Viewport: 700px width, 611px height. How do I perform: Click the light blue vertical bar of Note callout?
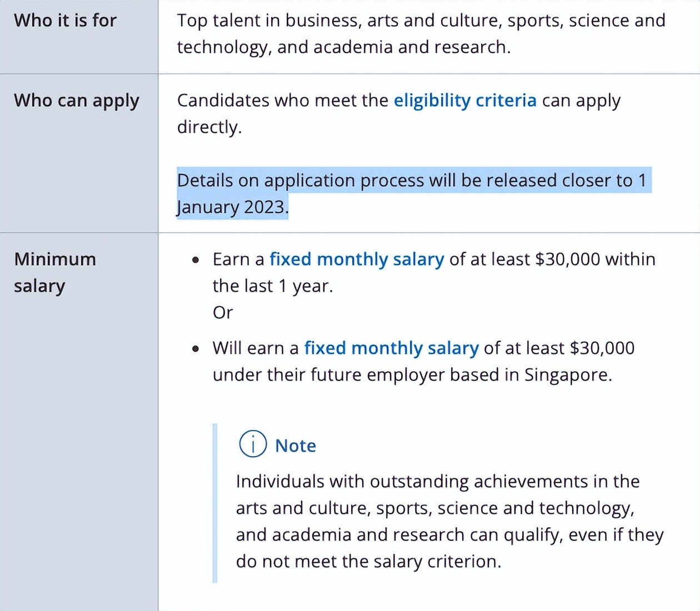(x=215, y=503)
